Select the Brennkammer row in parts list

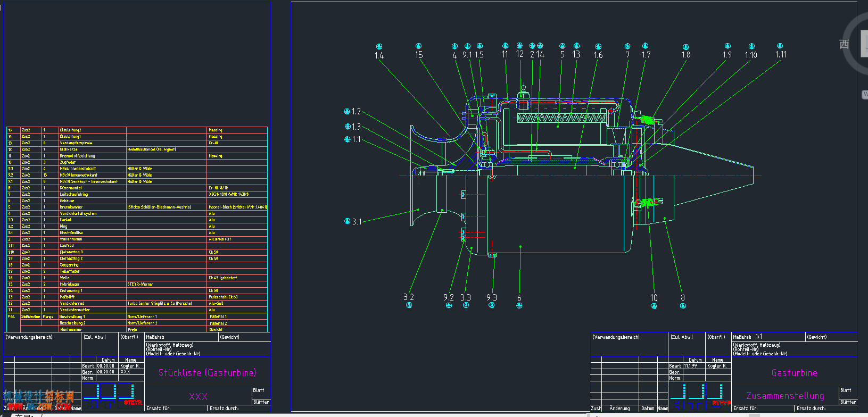[71, 207]
